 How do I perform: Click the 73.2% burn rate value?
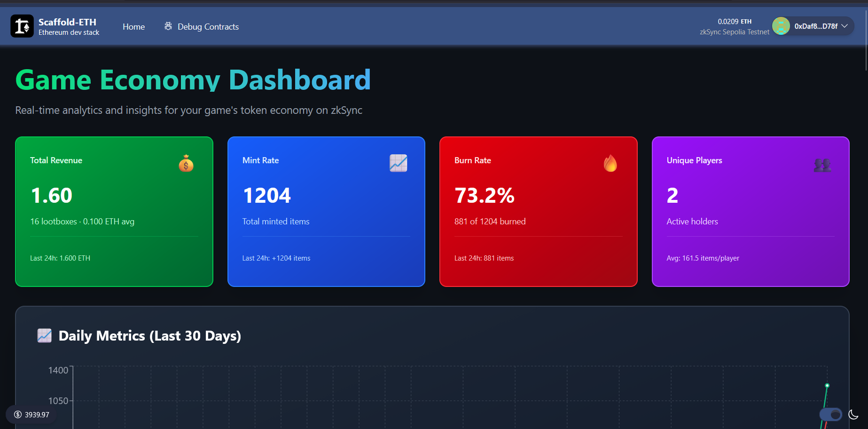coord(485,196)
